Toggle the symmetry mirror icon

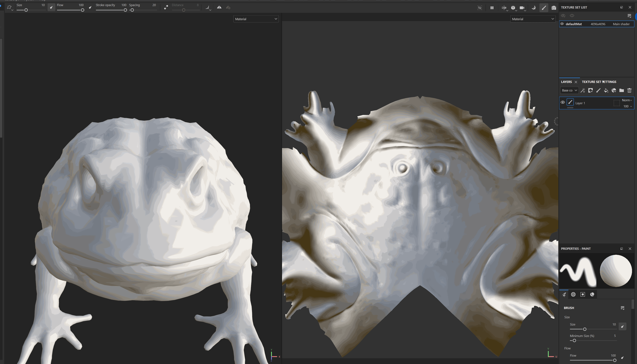click(x=219, y=8)
